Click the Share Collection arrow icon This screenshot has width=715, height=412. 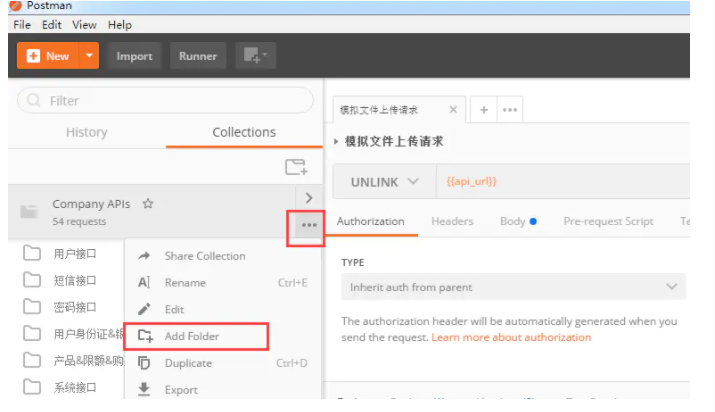point(144,256)
